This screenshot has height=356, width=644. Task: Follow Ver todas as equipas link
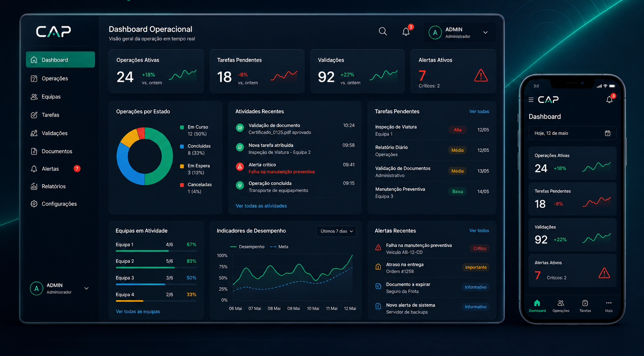pyautogui.click(x=138, y=312)
